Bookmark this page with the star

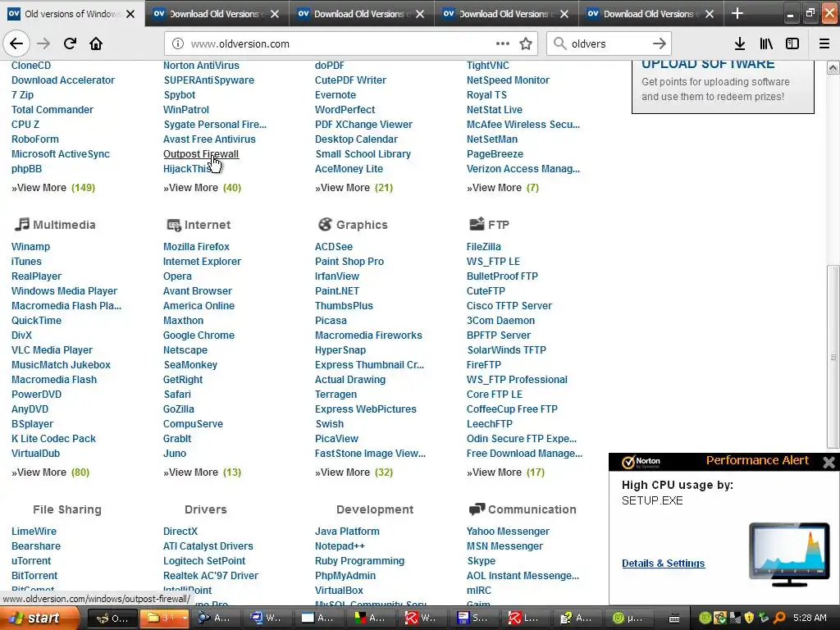coord(526,43)
